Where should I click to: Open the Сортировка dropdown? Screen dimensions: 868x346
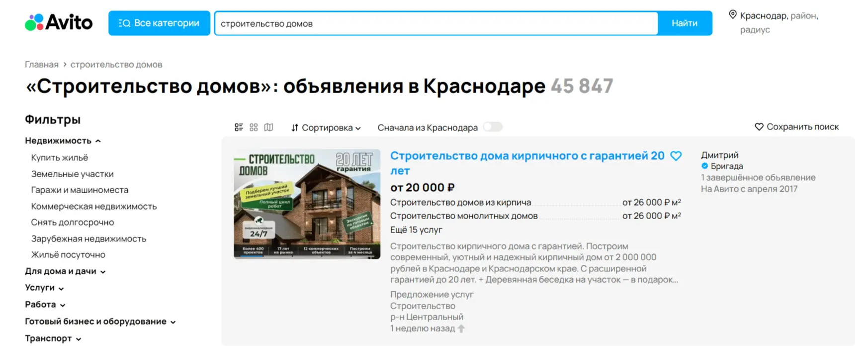point(326,128)
